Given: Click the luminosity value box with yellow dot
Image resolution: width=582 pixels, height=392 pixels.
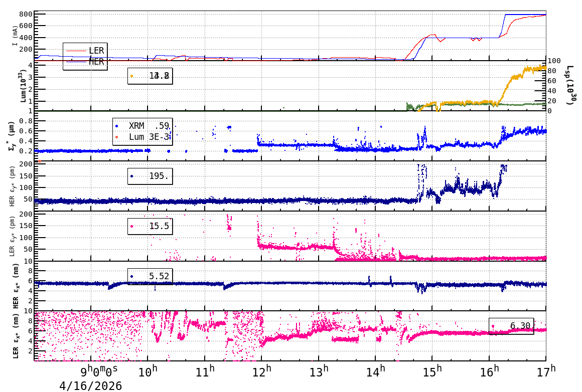Looking at the screenshot, I should click(150, 76).
